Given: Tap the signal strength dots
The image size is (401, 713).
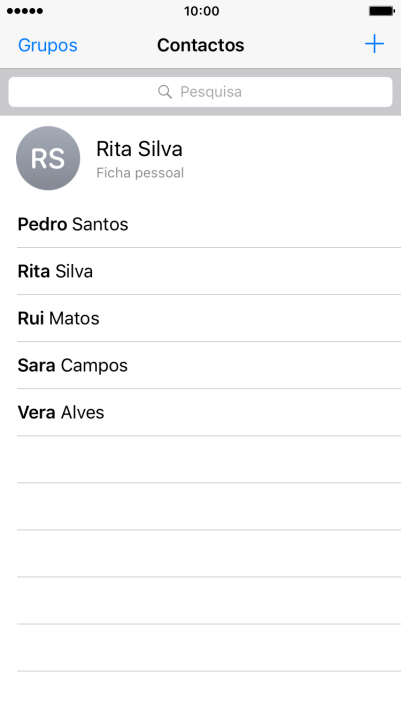Looking at the screenshot, I should click(x=25, y=11).
